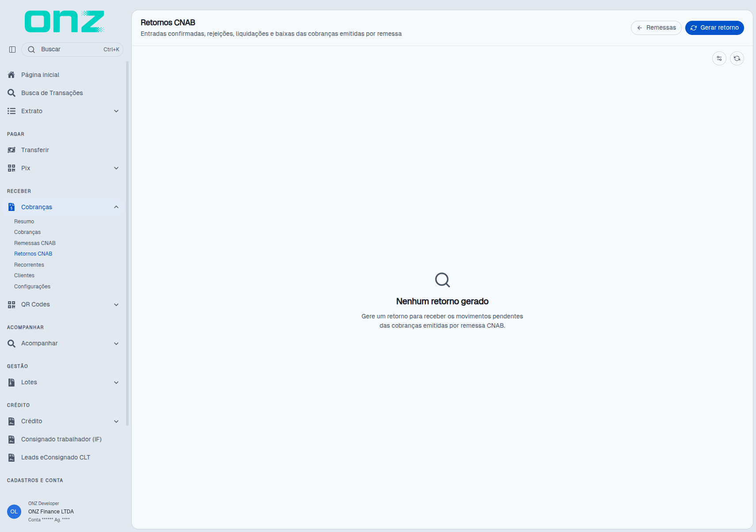Click the Página inicial home icon
This screenshot has height=532, width=756.
(11, 75)
